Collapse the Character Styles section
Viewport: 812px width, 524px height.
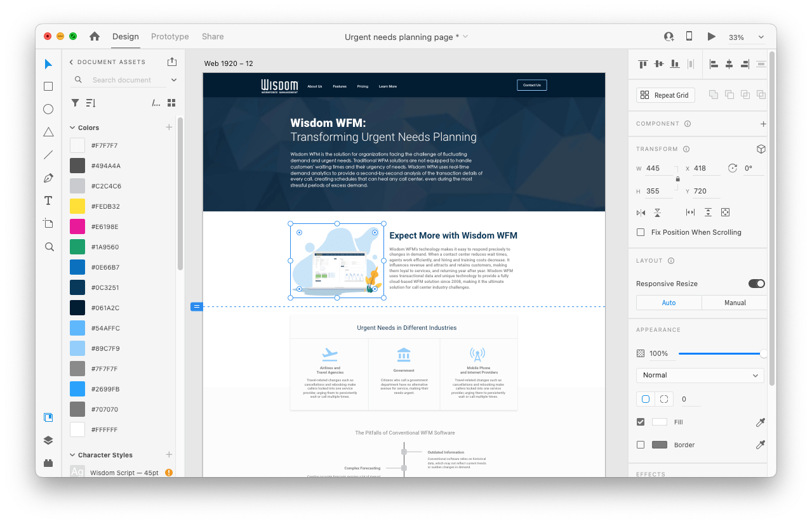tap(72, 455)
